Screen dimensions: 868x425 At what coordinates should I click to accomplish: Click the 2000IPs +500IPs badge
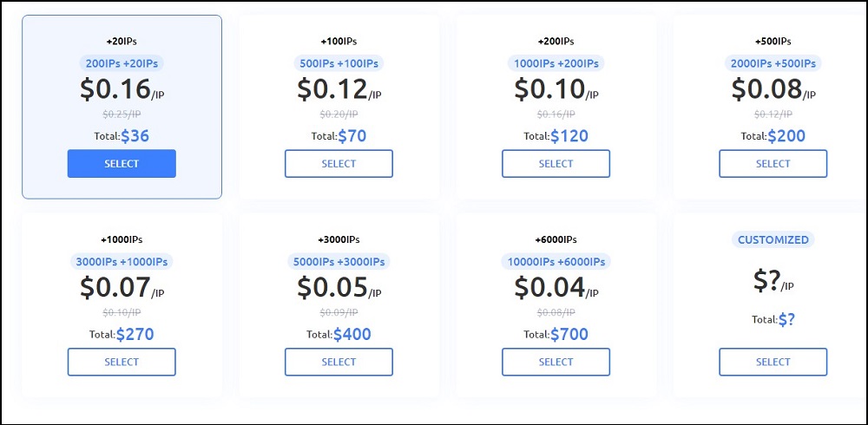773,63
